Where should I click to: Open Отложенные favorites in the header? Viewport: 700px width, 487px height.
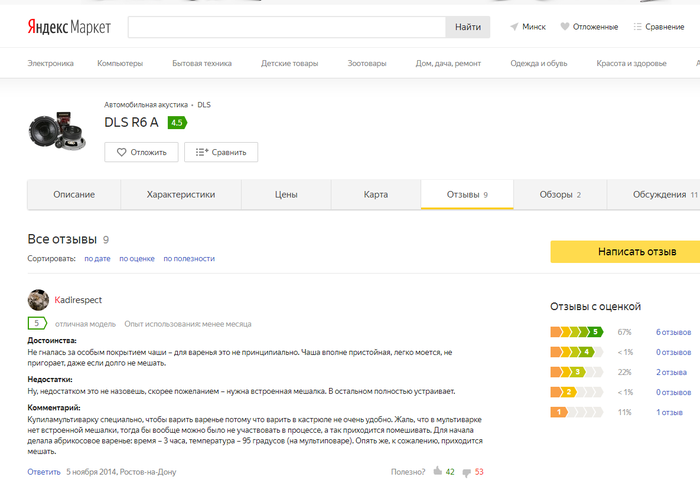[589, 27]
